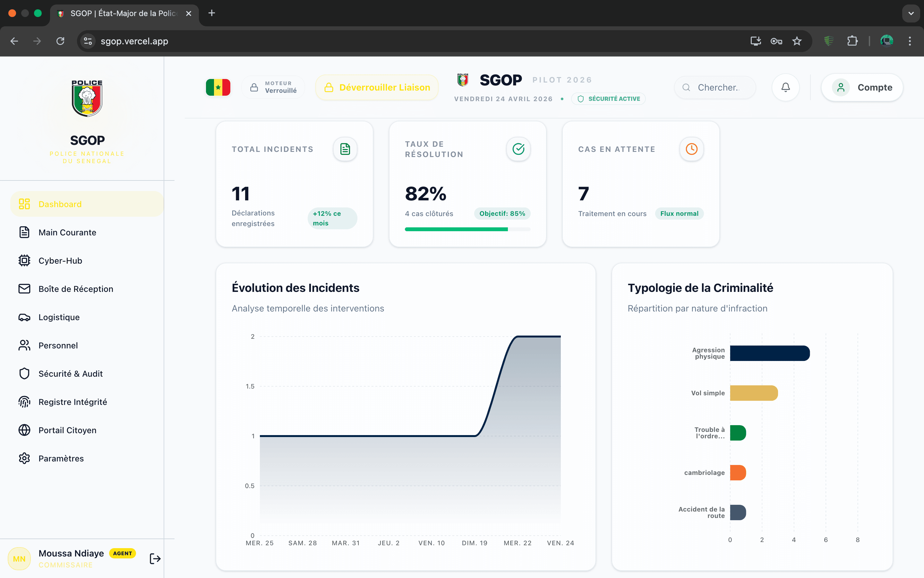
Task: Click the Cas en Attente clock icon
Action: [x=691, y=149]
